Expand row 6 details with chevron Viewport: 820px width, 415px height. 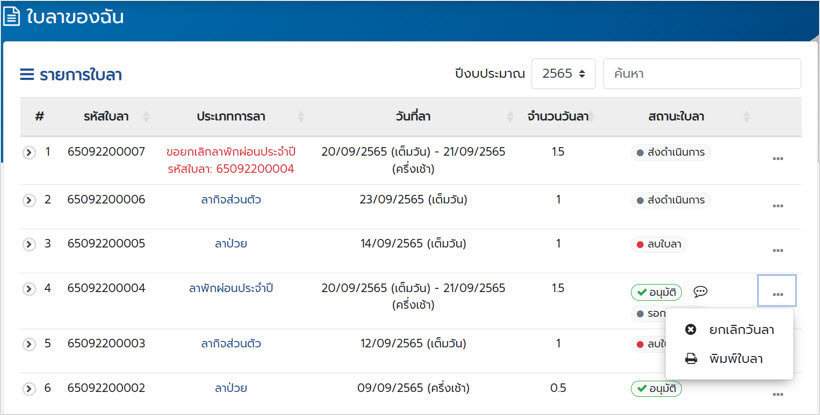29,388
